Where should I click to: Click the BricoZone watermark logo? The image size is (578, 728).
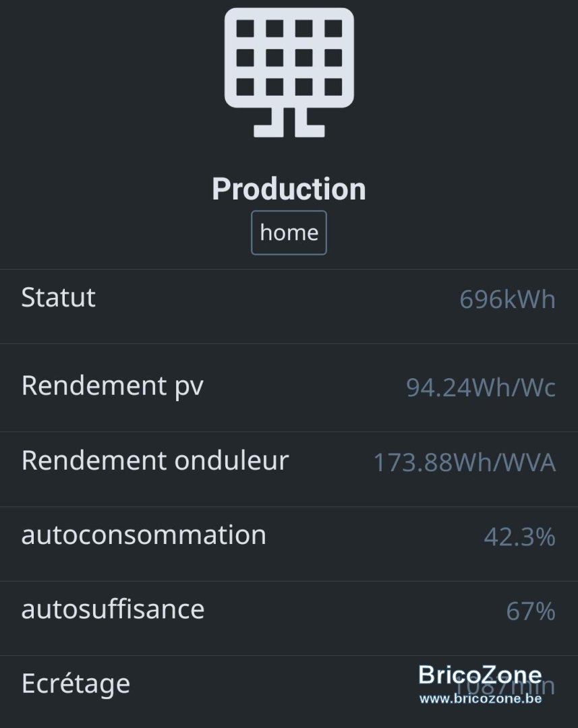[480, 675]
